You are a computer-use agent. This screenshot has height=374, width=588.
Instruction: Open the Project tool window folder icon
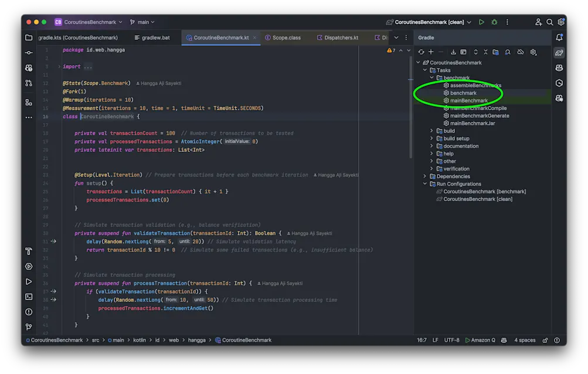pyautogui.click(x=29, y=38)
